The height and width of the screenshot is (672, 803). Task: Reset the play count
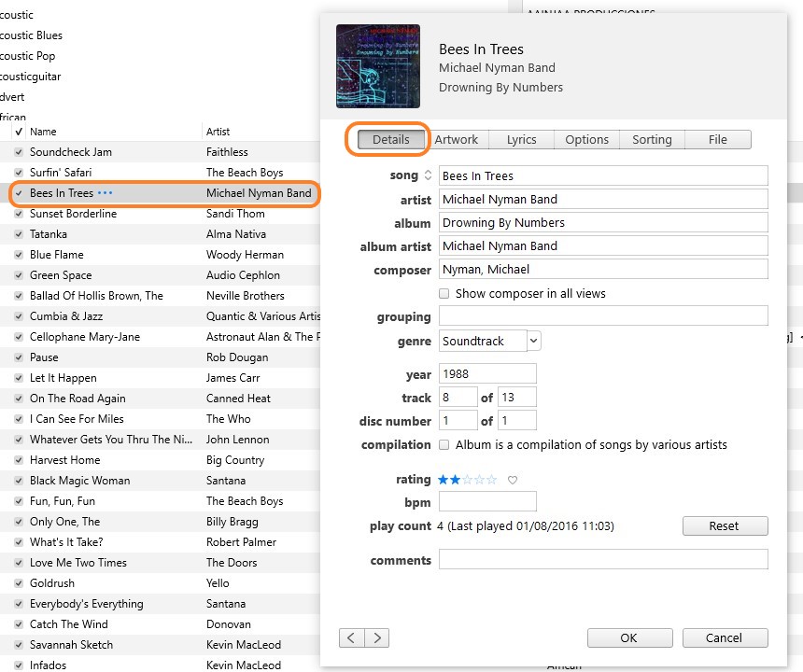(726, 525)
